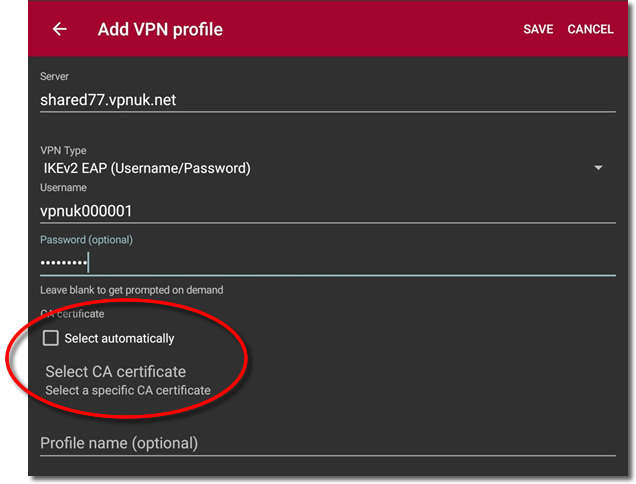This screenshot has width=636, height=484.
Task: Click Leave blank to get prompted hint
Action: tap(131, 290)
